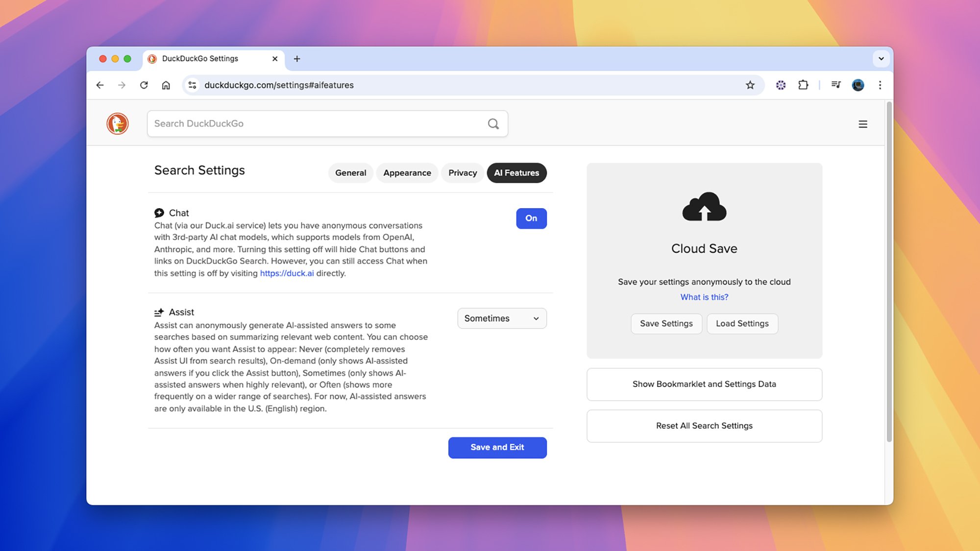980x551 pixels.
Task: Switch to the Appearance tab
Action: pyautogui.click(x=407, y=173)
